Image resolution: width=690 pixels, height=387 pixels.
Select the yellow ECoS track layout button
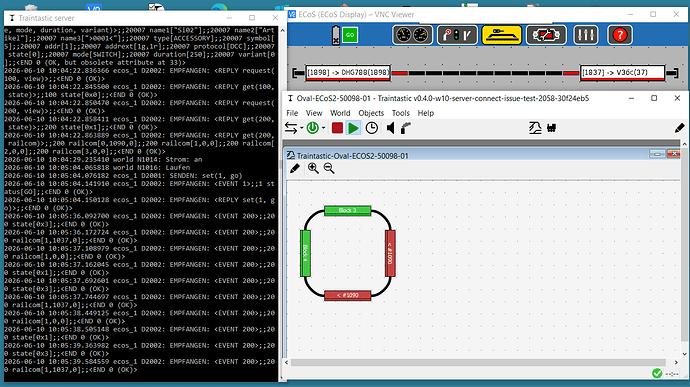502,35
